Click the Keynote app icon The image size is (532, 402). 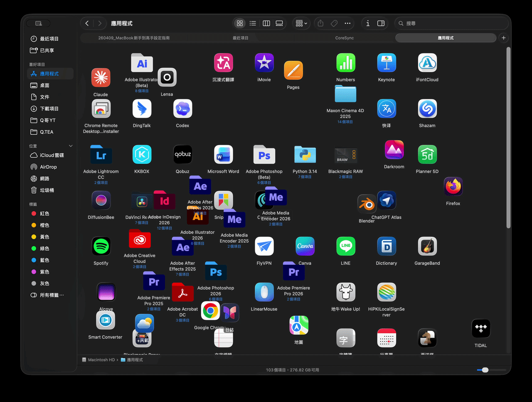(387, 63)
